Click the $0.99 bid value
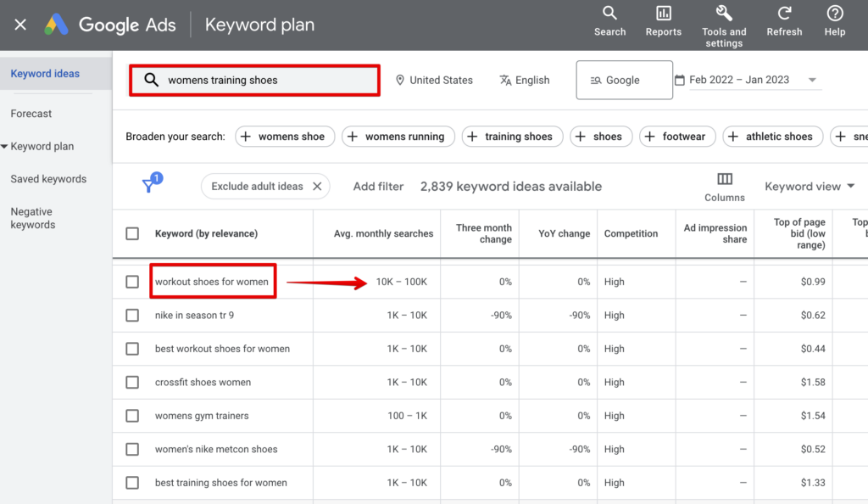 (813, 282)
